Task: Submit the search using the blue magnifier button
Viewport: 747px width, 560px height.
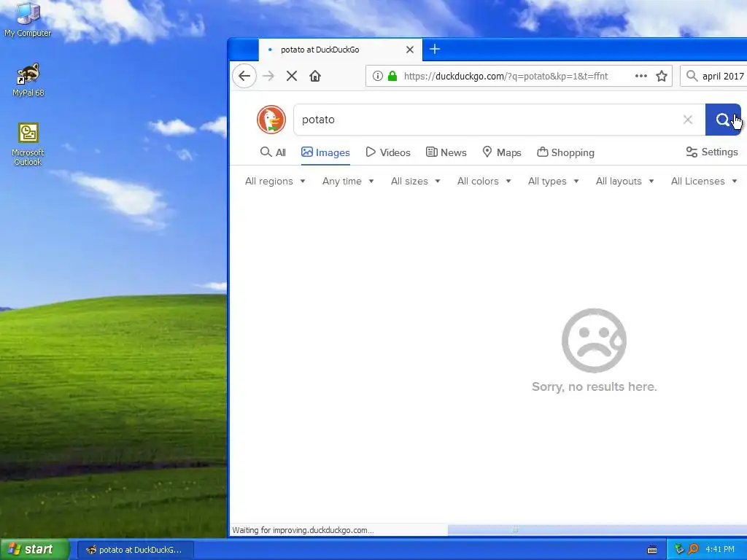Action: 723,120
